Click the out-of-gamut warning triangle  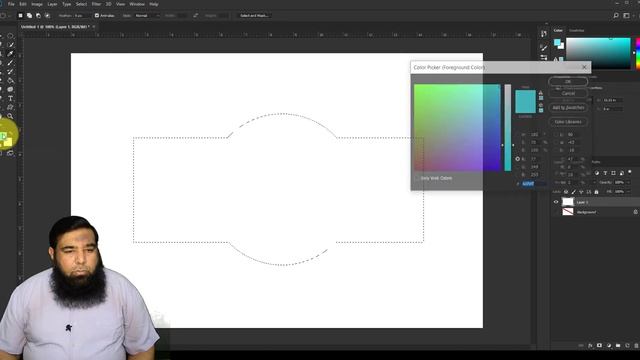541,93
